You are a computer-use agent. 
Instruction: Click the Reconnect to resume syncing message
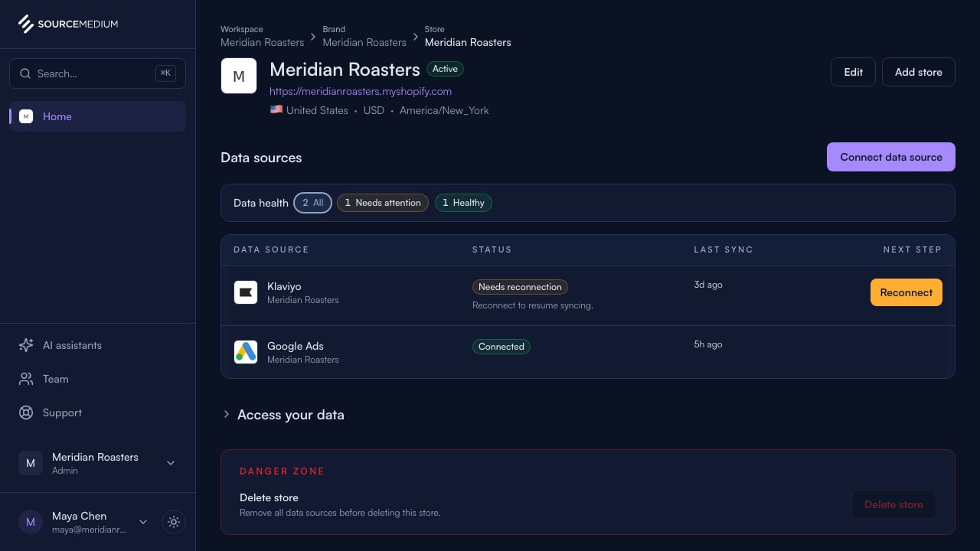[533, 305]
